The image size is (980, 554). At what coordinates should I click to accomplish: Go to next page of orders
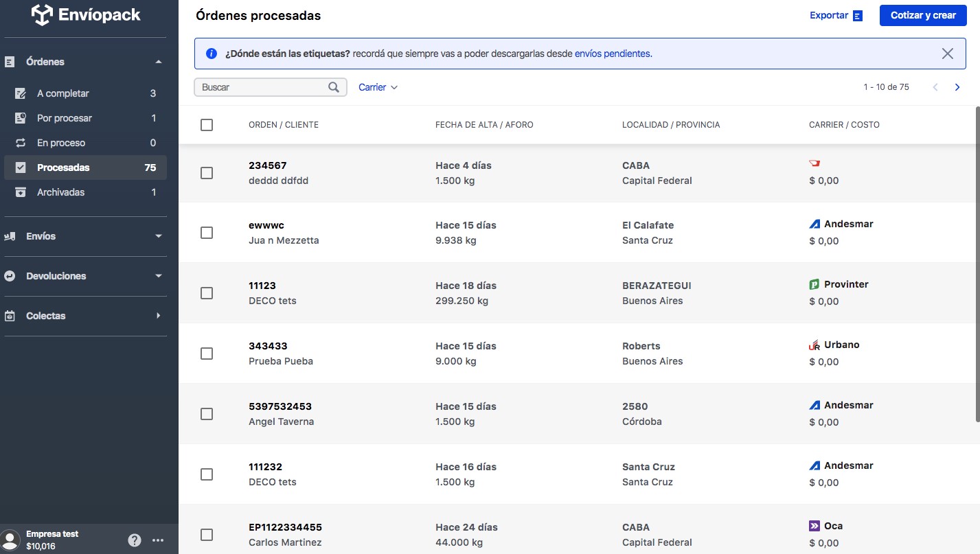(957, 87)
